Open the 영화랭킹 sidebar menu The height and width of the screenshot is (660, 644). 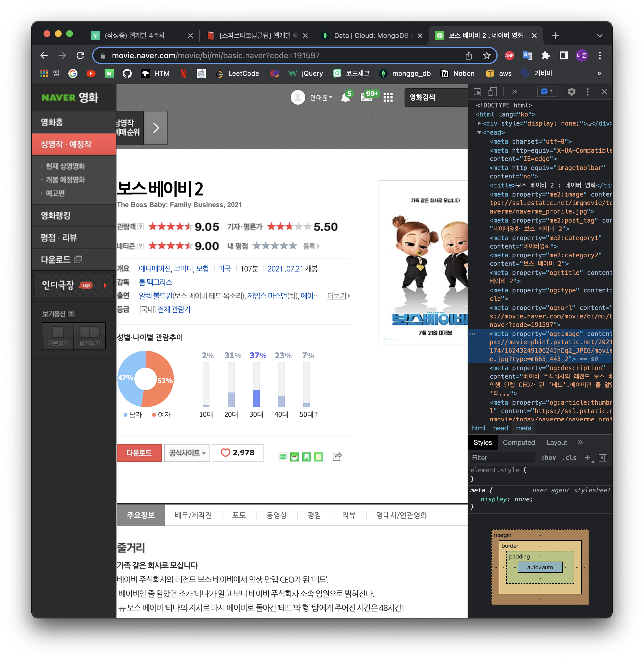(x=74, y=215)
